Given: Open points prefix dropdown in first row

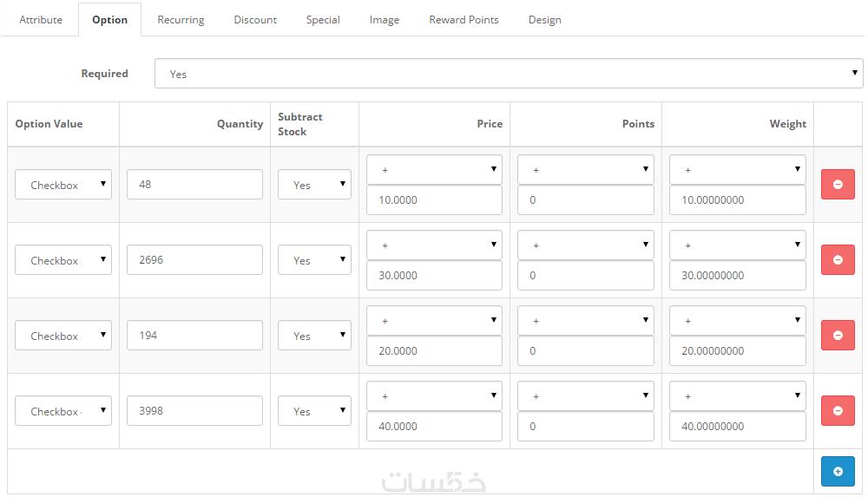Looking at the screenshot, I should (x=585, y=170).
